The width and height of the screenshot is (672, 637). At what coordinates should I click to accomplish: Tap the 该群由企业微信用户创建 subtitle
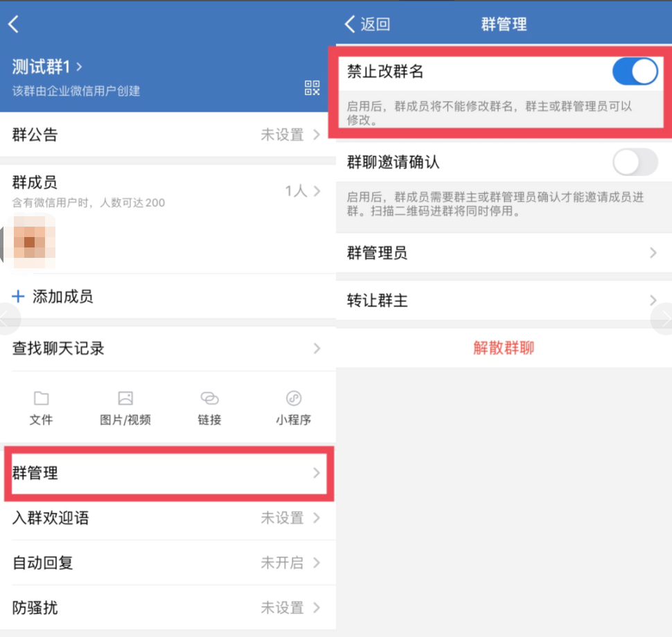pos(76,91)
